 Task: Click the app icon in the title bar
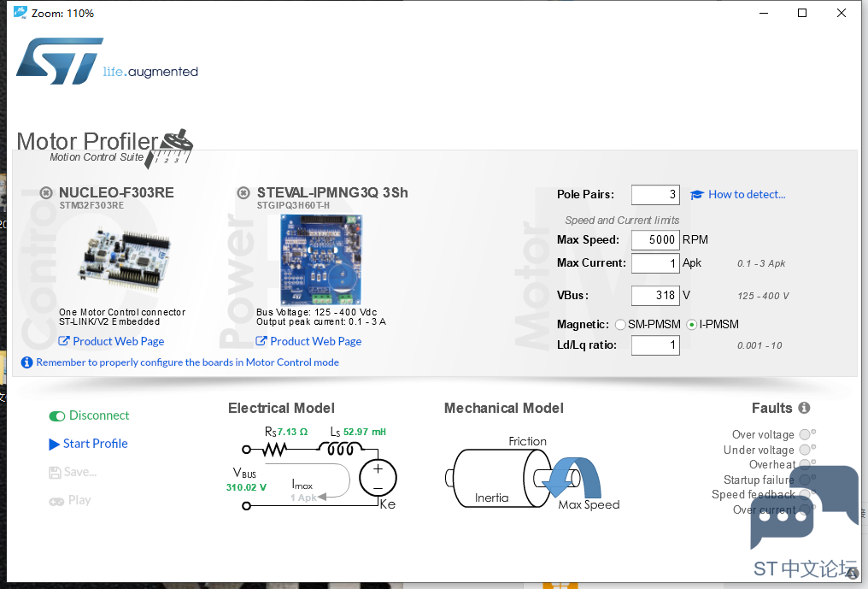pyautogui.click(x=21, y=12)
